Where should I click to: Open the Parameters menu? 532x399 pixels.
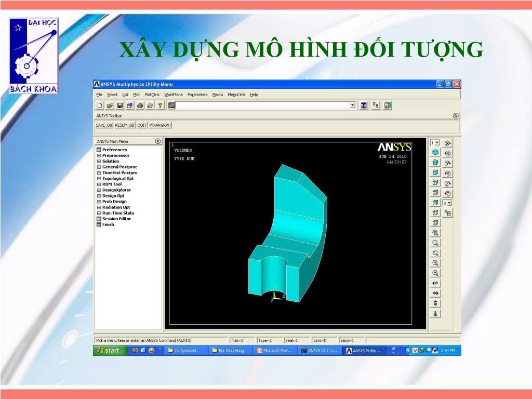197,95
